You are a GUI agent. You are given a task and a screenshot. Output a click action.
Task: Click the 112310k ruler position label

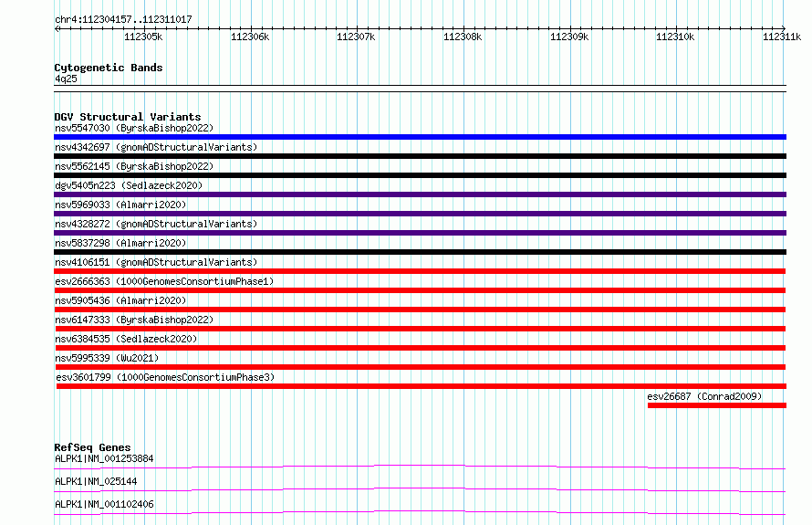pos(675,37)
